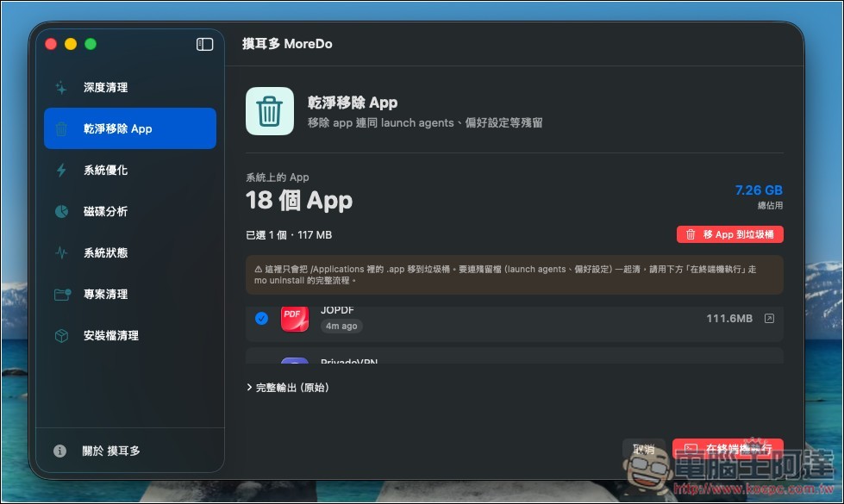Open 深度清理 in the sidebar
Image resolution: width=844 pixels, height=504 pixels.
[x=129, y=87]
